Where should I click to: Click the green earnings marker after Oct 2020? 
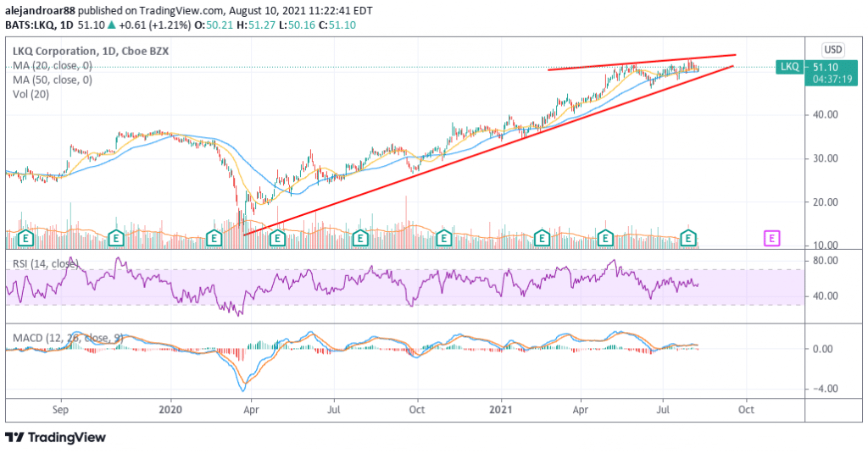tap(443, 239)
